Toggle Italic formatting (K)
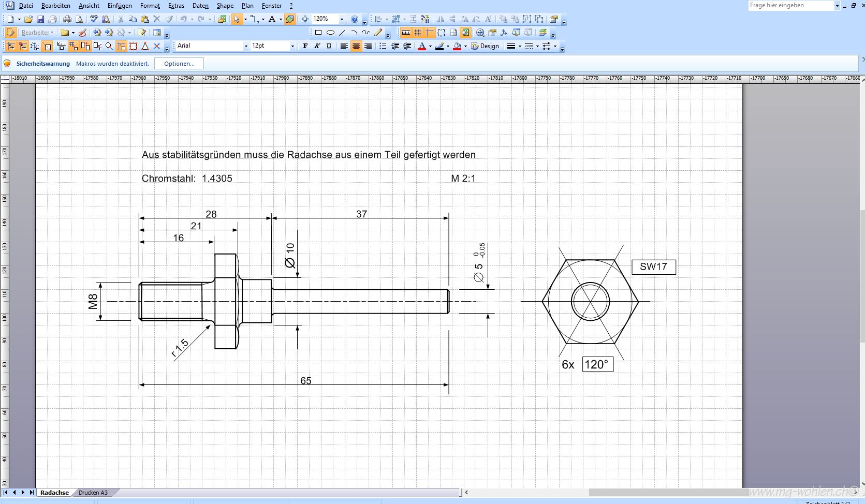Viewport: 865px width, 504px height. (x=317, y=46)
